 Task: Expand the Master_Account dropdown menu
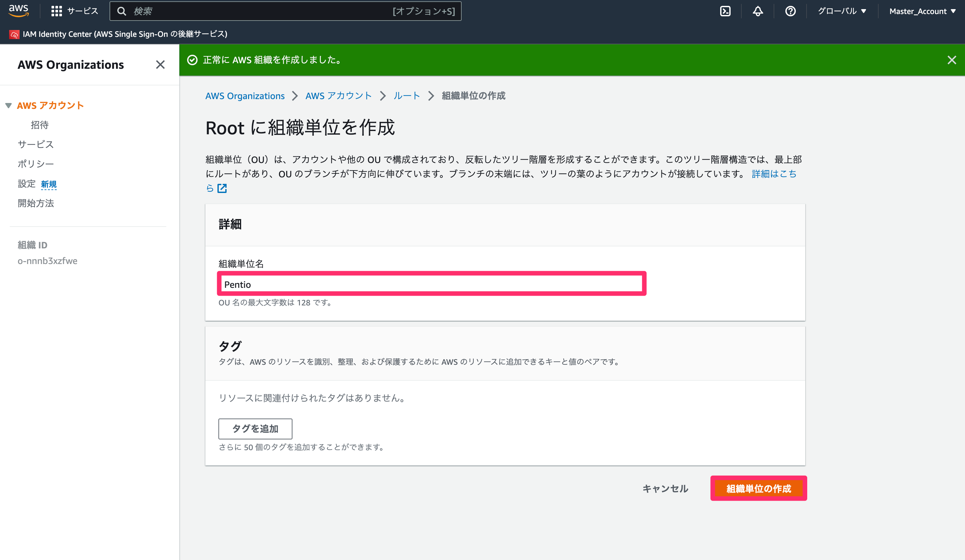click(922, 11)
